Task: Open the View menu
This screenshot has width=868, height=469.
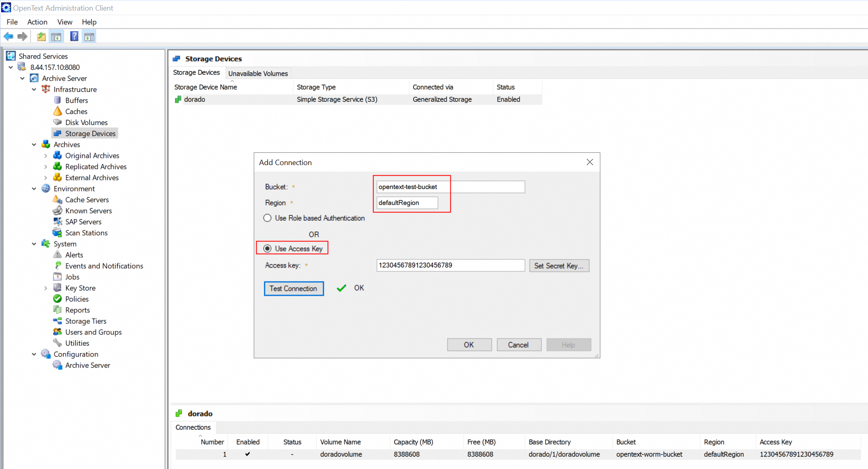Action: coord(65,22)
